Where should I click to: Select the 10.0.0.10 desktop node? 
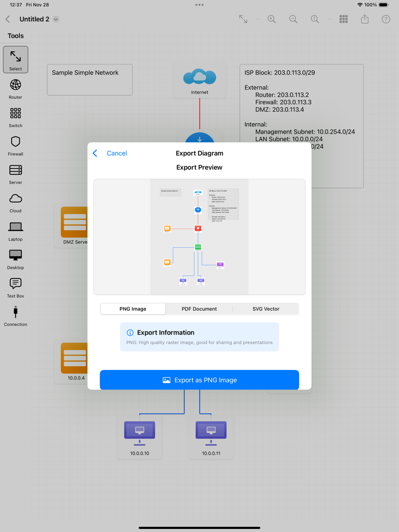pyautogui.click(x=139, y=437)
